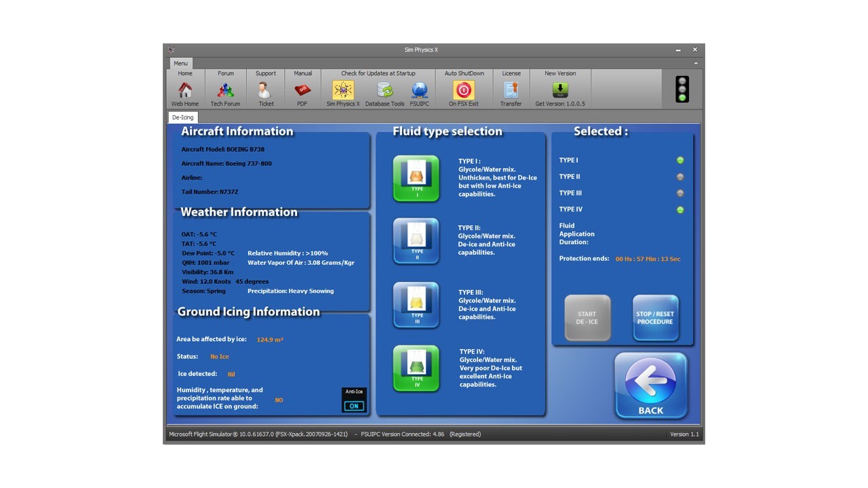868x488 pixels.
Task: Select TYPE IV fluid icon
Action: [416, 369]
